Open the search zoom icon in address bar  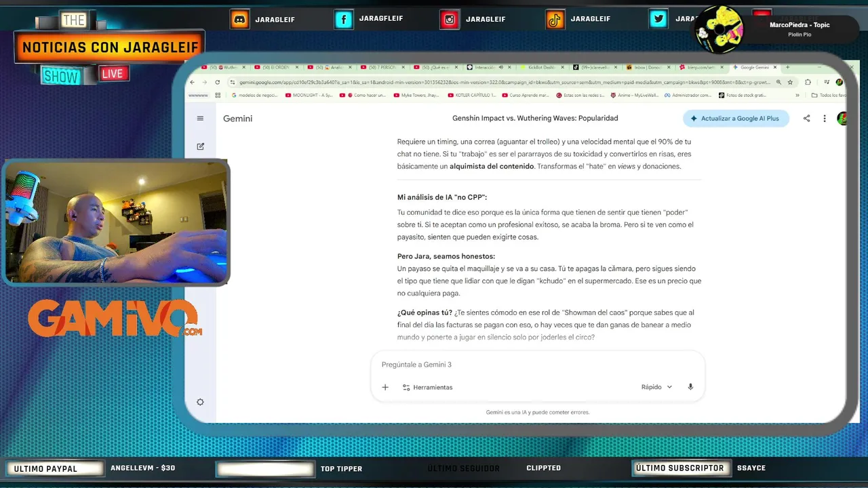click(778, 82)
